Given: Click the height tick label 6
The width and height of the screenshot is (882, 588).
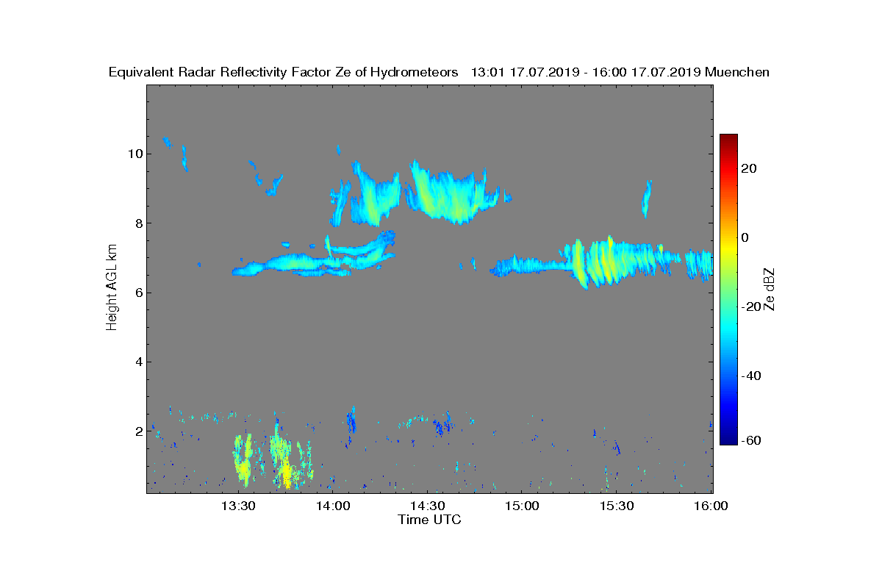Looking at the screenshot, I should point(137,293).
